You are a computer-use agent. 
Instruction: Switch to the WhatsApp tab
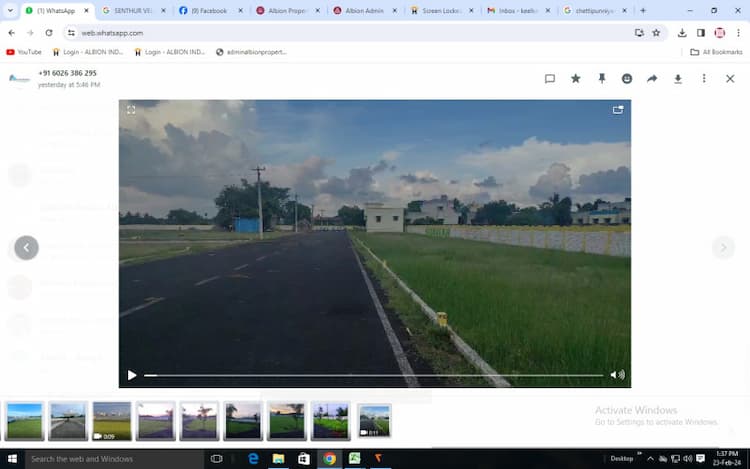coord(57,11)
